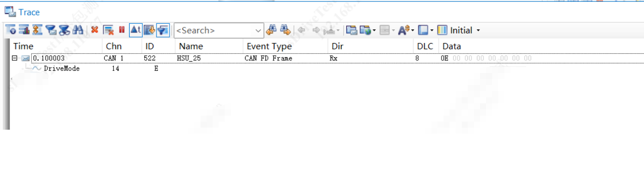Click the grey back arrow

point(301,30)
